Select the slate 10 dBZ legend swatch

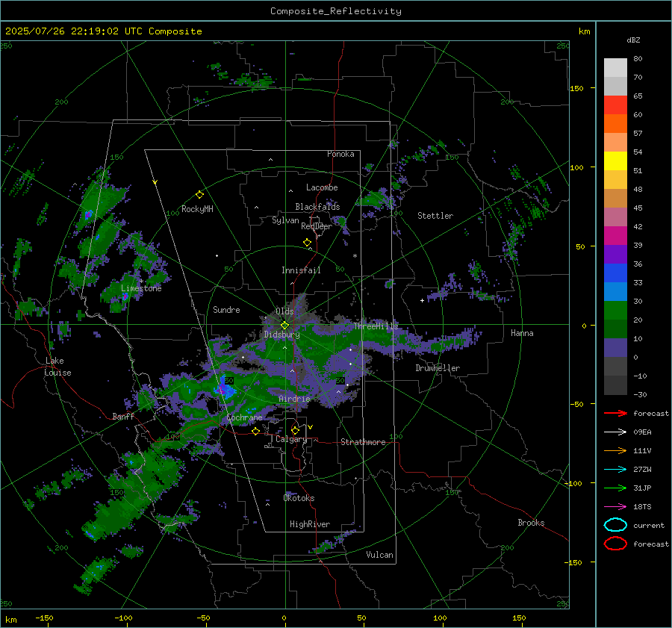point(615,348)
